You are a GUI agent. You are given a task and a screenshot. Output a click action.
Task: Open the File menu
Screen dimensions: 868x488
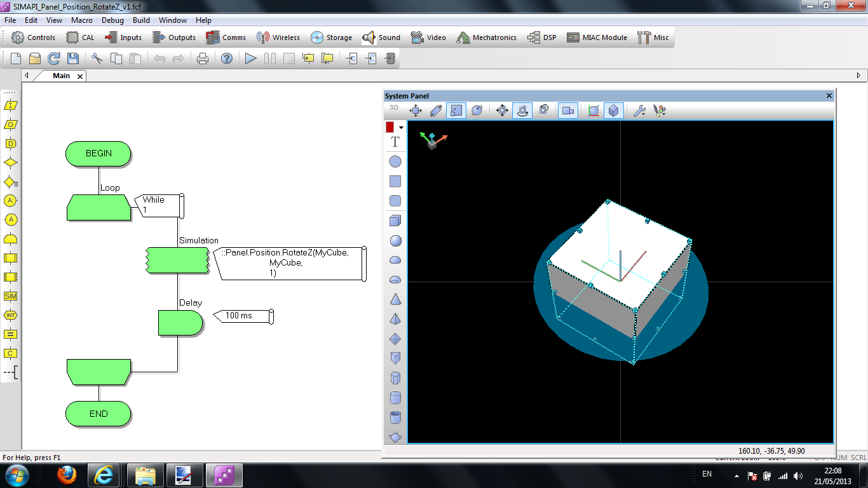click(10, 20)
